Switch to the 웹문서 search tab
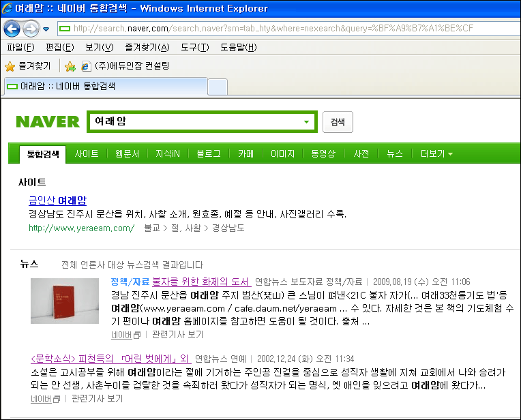The height and width of the screenshot is (420, 521). click(127, 153)
